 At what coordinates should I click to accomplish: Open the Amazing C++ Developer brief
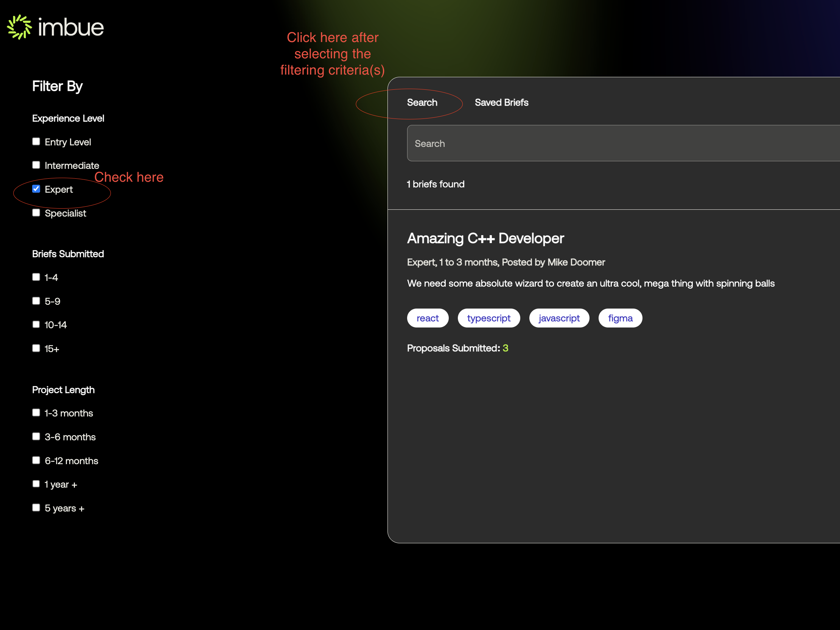pyautogui.click(x=485, y=238)
